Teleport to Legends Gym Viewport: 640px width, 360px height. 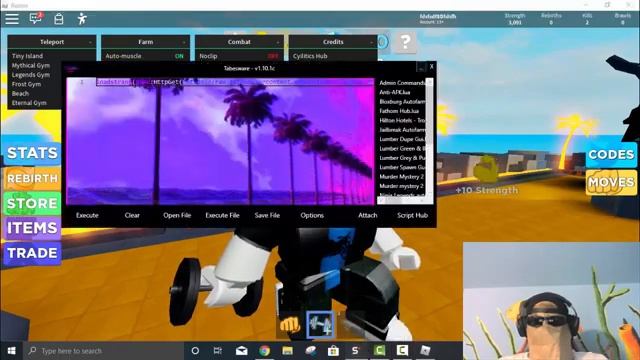pyautogui.click(x=31, y=75)
